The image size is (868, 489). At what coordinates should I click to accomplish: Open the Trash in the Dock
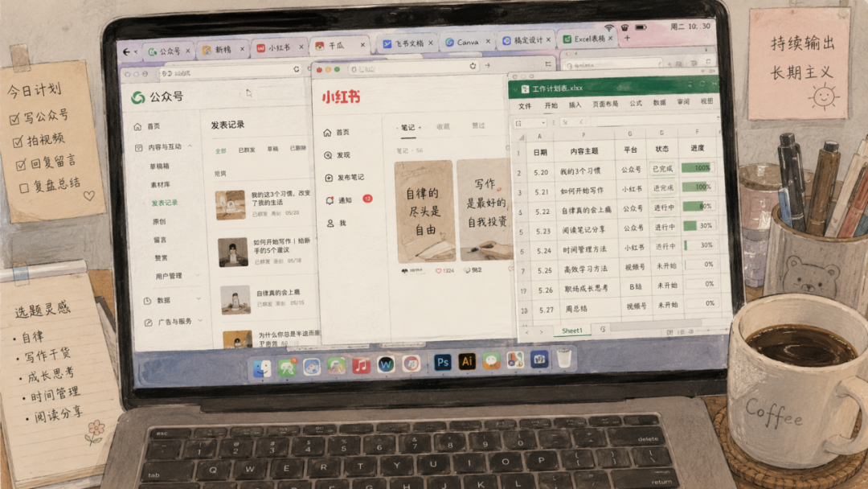point(563,358)
